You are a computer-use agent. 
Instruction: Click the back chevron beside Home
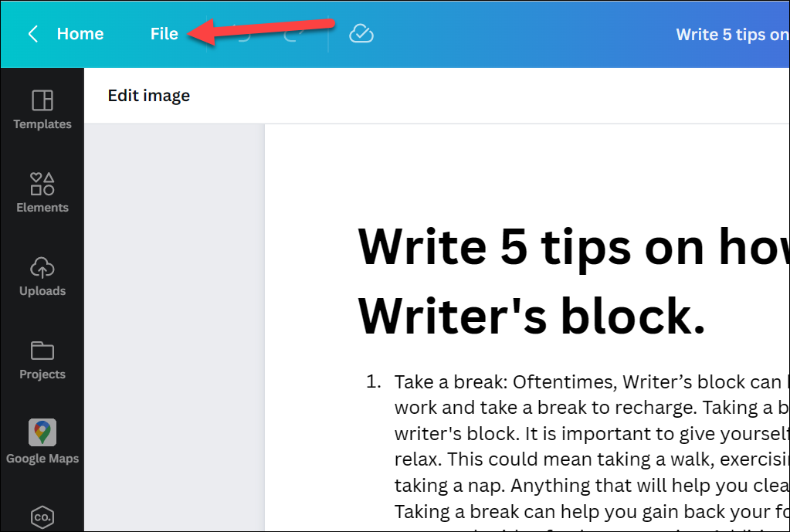33,34
